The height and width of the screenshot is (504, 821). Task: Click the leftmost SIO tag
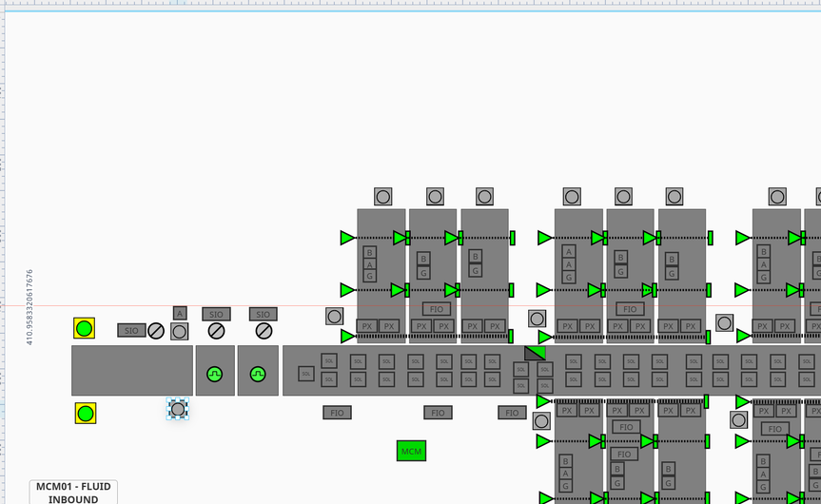pyautogui.click(x=131, y=331)
